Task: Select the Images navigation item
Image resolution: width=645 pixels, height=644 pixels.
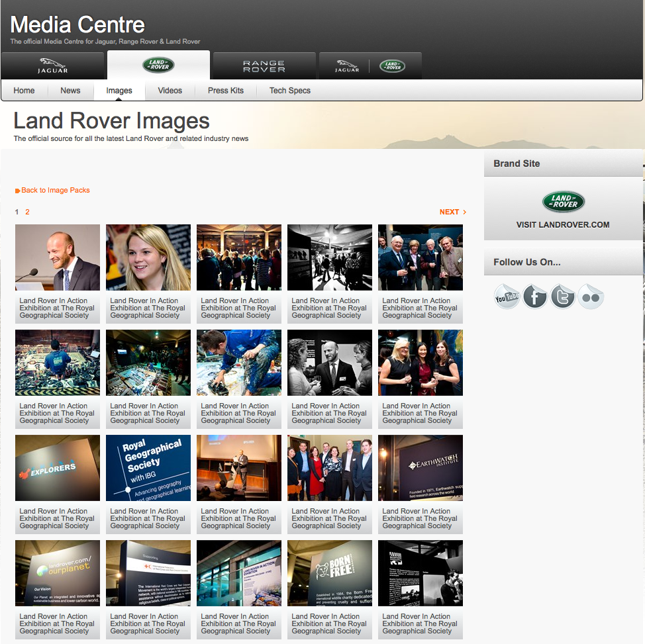Action: click(119, 91)
